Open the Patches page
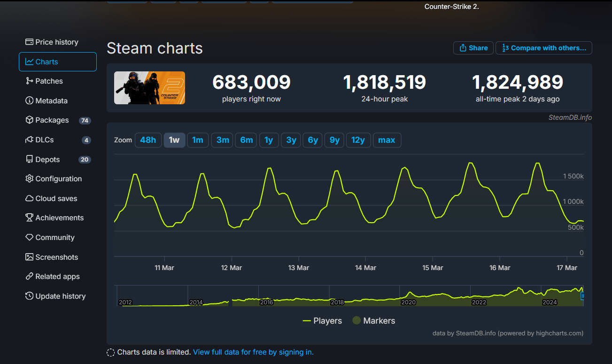612x364 pixels. tap(57, 81)
